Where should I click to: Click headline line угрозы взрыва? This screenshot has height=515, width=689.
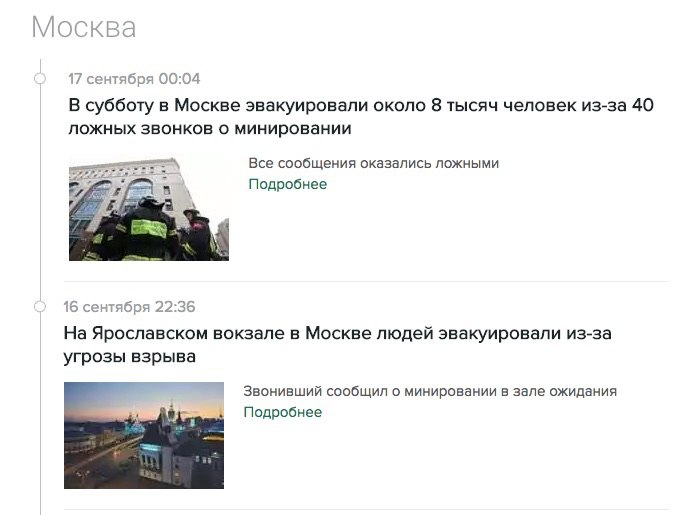130,356
